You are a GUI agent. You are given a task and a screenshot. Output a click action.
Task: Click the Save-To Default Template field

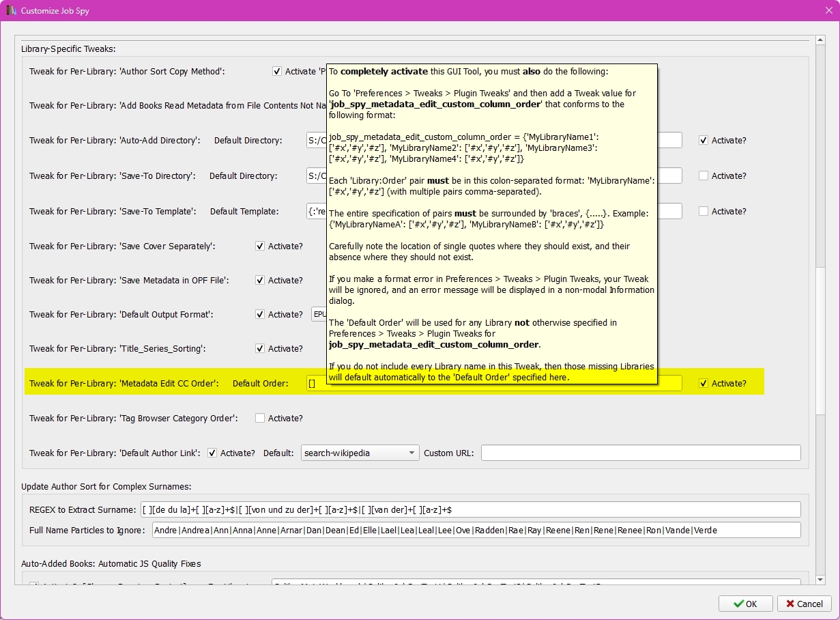click(317, 211)
